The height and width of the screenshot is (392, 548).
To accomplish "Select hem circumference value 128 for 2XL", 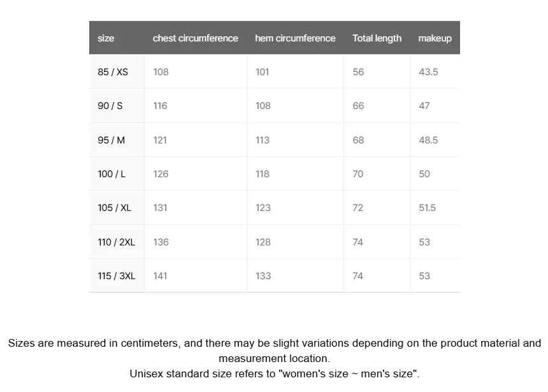I will (x=263, y=242).
